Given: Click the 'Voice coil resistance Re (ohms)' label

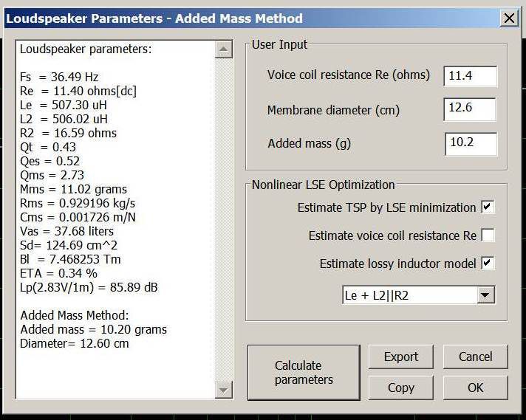Looking at the screenshot, I should click(x=349, y=75).
